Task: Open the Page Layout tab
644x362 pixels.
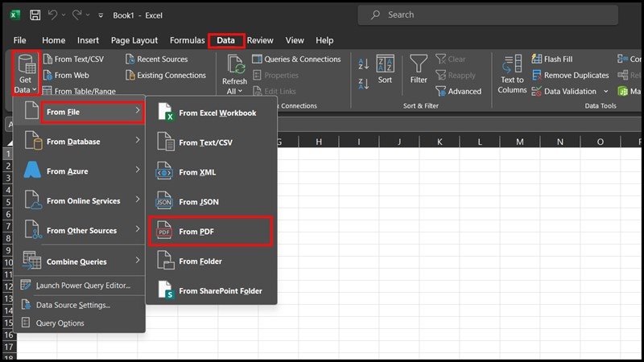Action: pos(134,40)
